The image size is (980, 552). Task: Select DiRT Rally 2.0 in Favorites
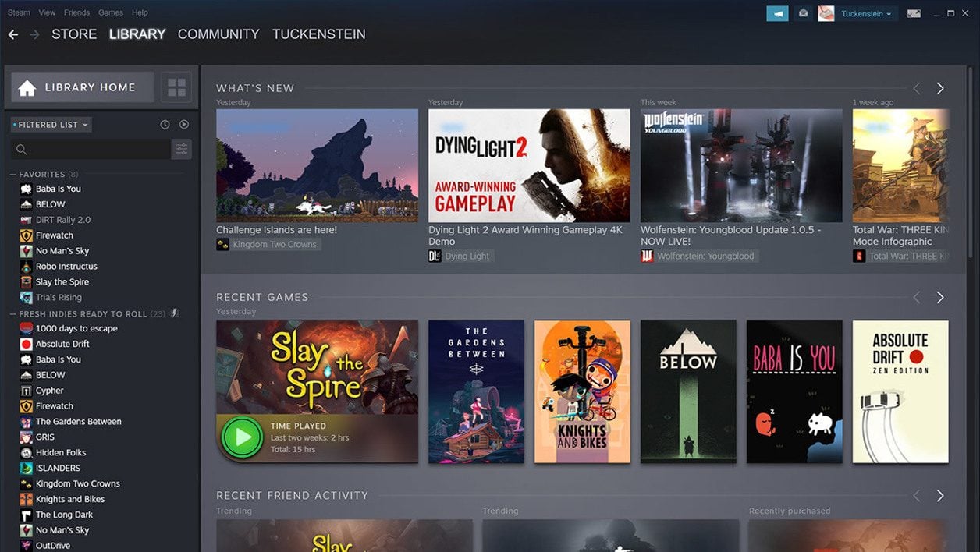coord(63,220)
